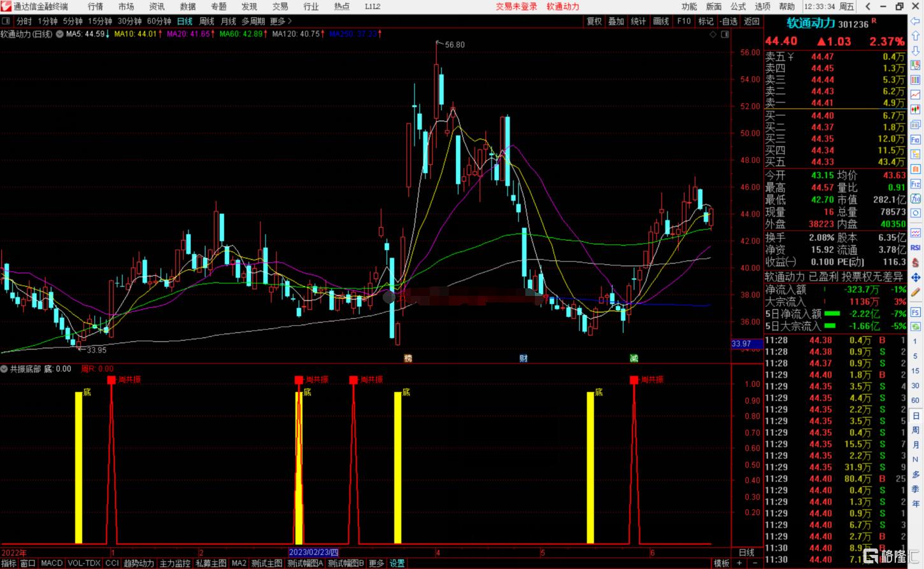Open the 行情 menu
The height and width of the screenshot is (569, 924).
point(96,6)
